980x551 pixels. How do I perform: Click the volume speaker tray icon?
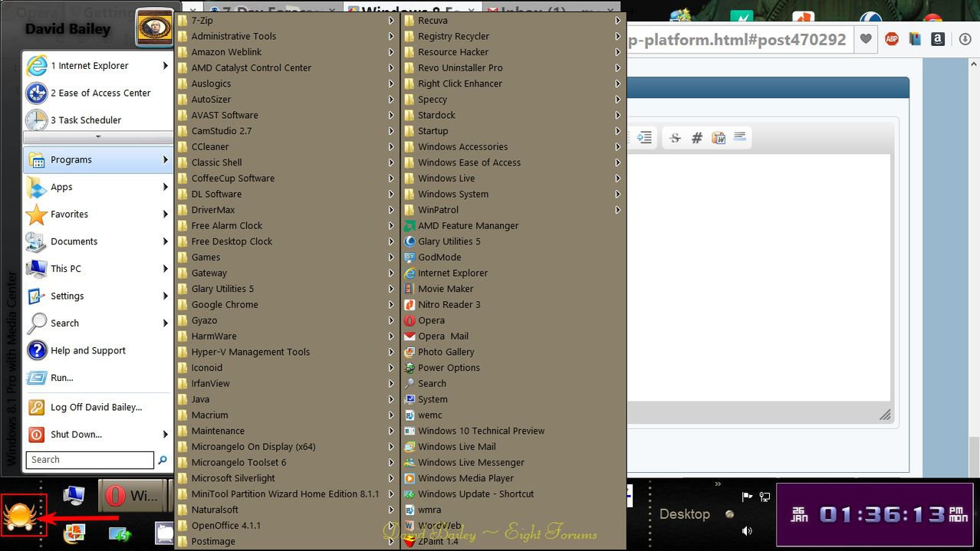pyautogui.click(x=748, y=530)
